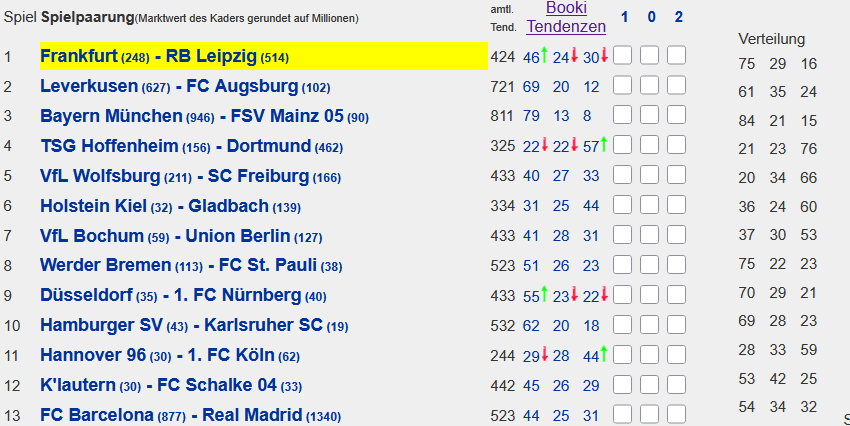Select the highlighted Frankfurt - RB Leipzig row
Image resolution: width=850 pixels, height=426 pixels.
[x=264, y=56]
